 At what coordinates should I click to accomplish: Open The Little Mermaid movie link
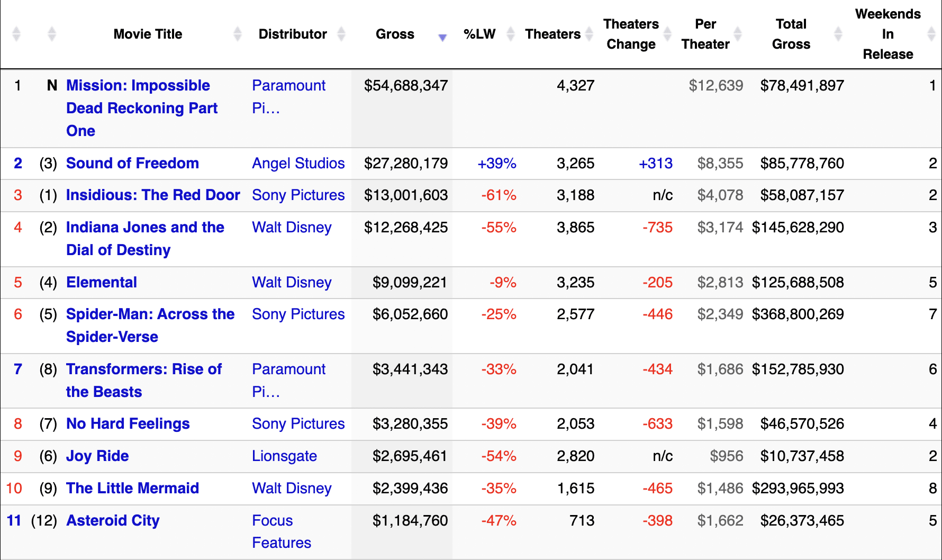point(132,489)
